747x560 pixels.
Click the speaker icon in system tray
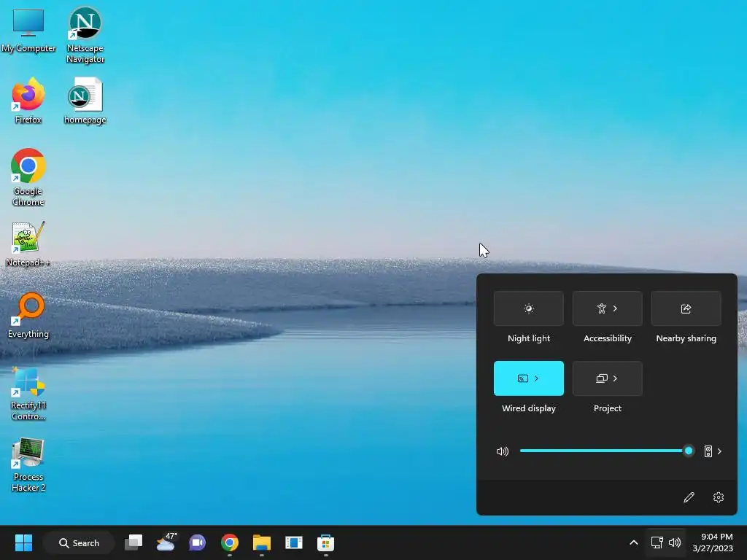[675, 542]
